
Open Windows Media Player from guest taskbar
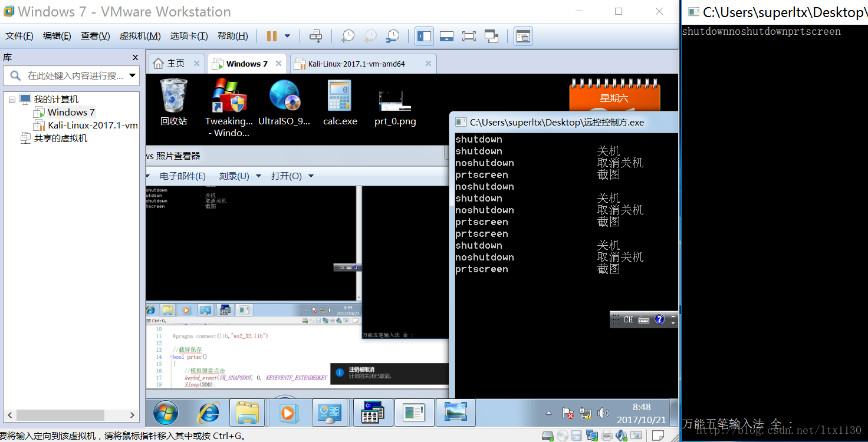(287, 413)
